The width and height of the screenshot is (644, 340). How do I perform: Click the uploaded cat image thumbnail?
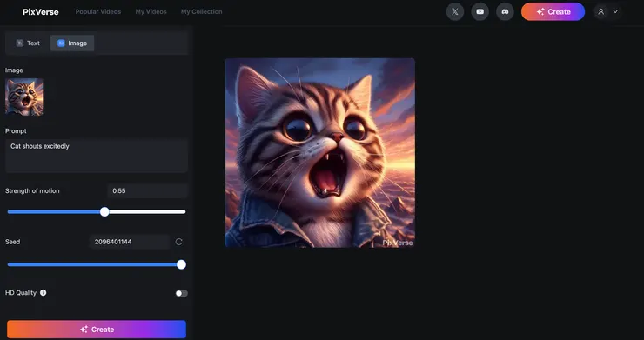click(x=24, y=97)
